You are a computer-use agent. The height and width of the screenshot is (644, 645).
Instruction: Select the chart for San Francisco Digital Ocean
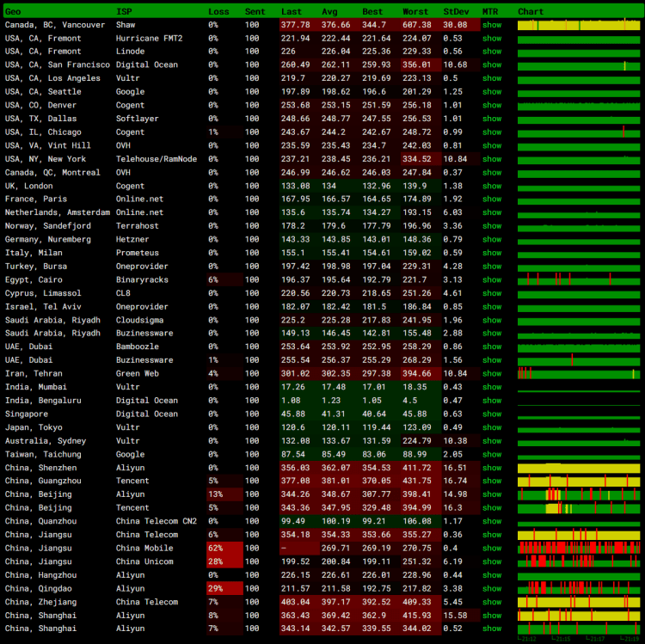pyautogui.click(x=578, y=65)
